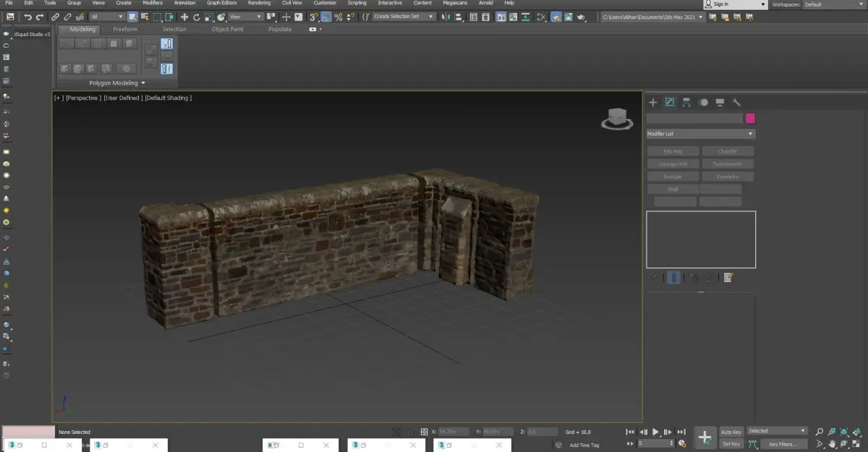Open the Utilities wrench panel icon
The width and height of the screenshot is (868, 452).
click(x=736, y=103)
